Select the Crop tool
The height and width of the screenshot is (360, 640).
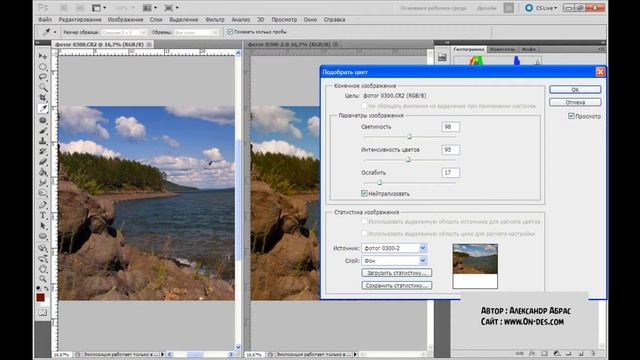click(x=42, y=98)
